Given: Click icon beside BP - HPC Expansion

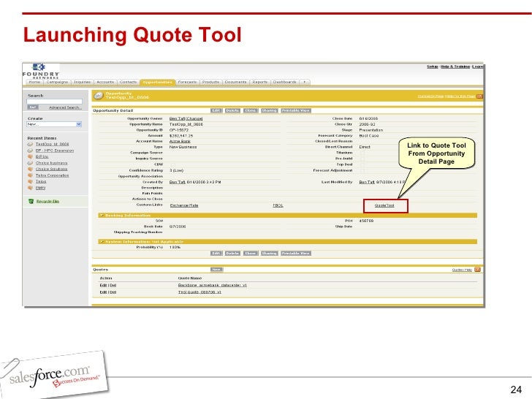Looking at the screenshot, I should click(x=30, y=151).
